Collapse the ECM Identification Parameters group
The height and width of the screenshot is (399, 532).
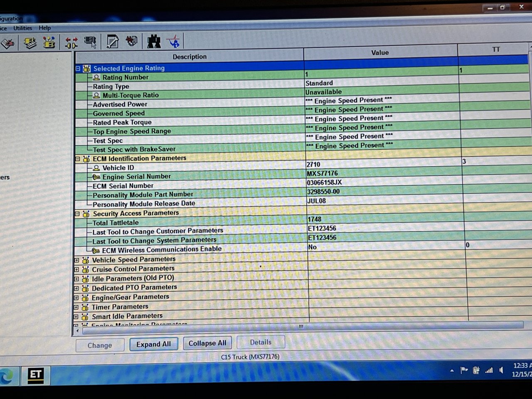pyautogui.click(x=77, y=159)
